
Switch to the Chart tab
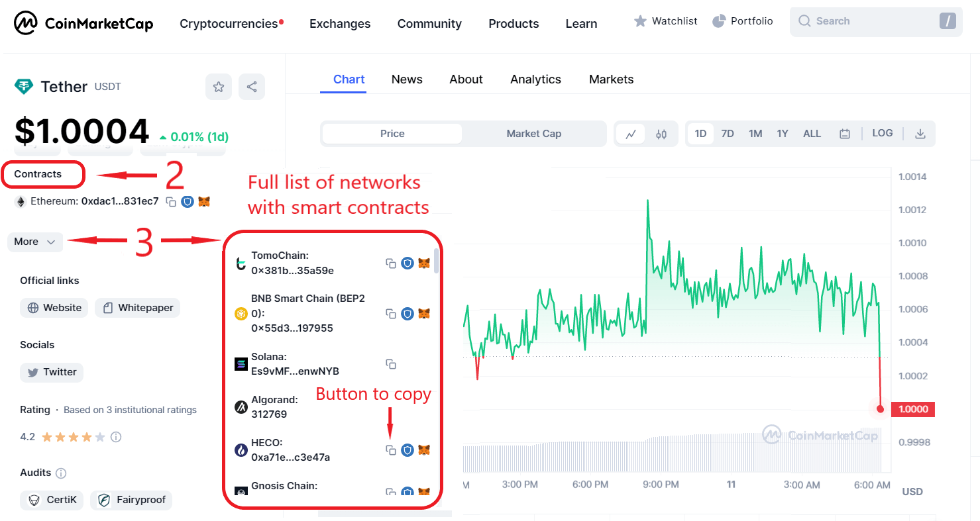[x=349, y=79]
